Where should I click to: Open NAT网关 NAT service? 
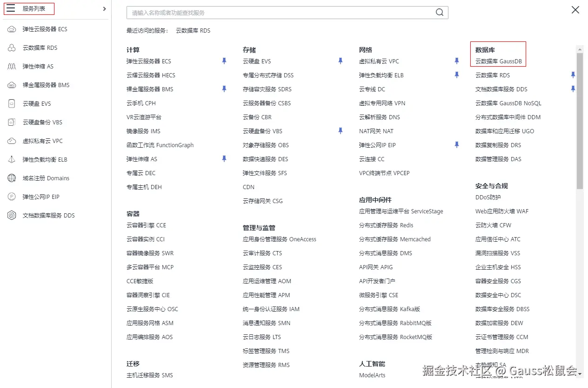click(376, 131)
